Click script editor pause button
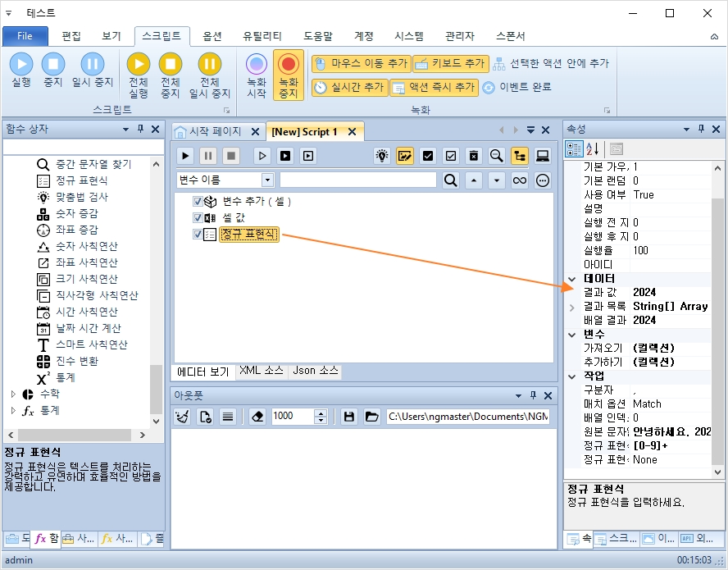This screenshot has width=728, height=570. click(208, 156)
